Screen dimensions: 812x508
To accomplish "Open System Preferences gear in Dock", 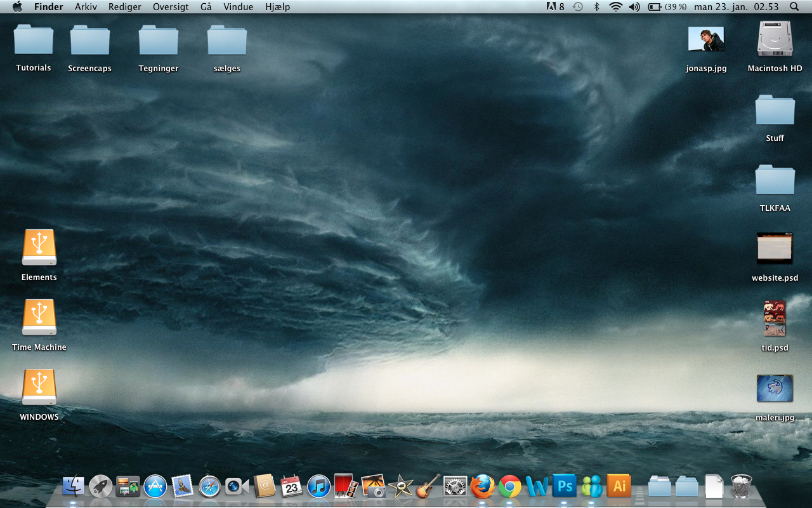I will point(455,486).
